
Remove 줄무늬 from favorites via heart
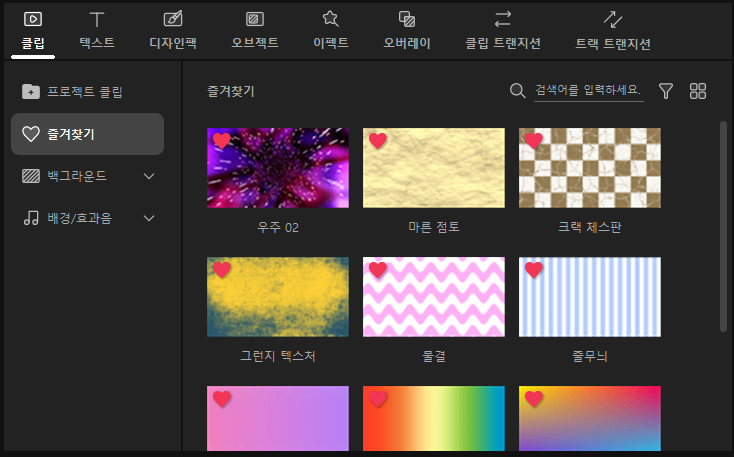click(x=534, y=270)
